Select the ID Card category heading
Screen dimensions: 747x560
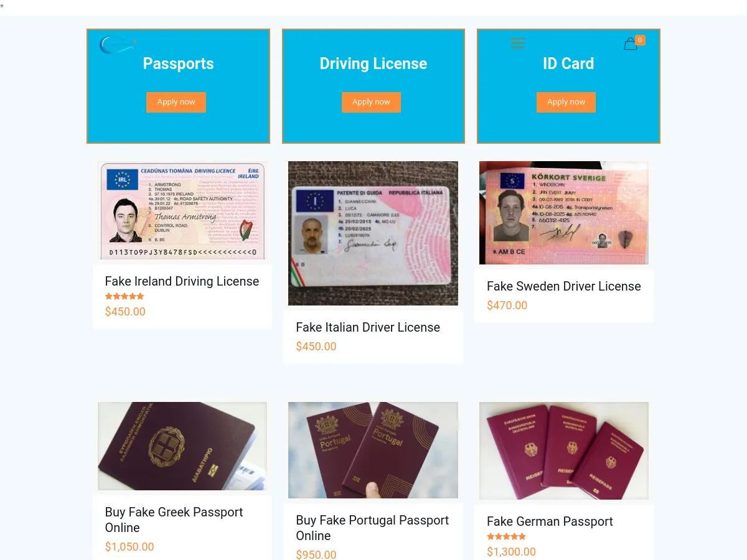(568, 63)
